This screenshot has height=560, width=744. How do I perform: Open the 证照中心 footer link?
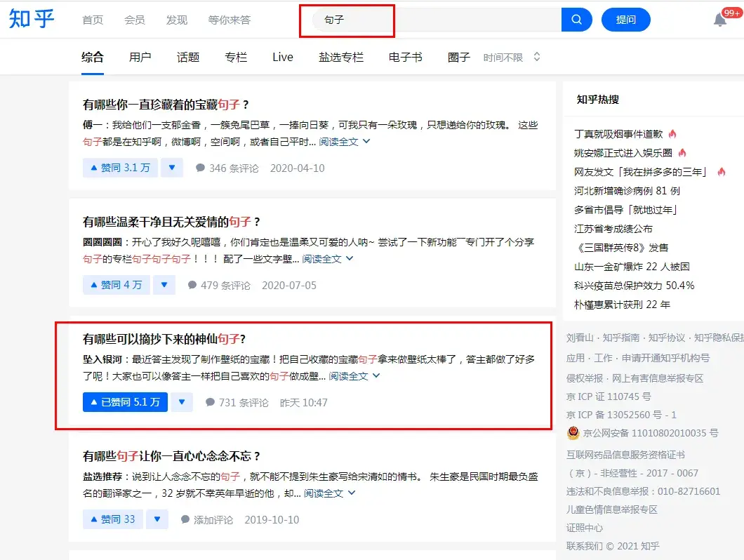coord(585,528)
